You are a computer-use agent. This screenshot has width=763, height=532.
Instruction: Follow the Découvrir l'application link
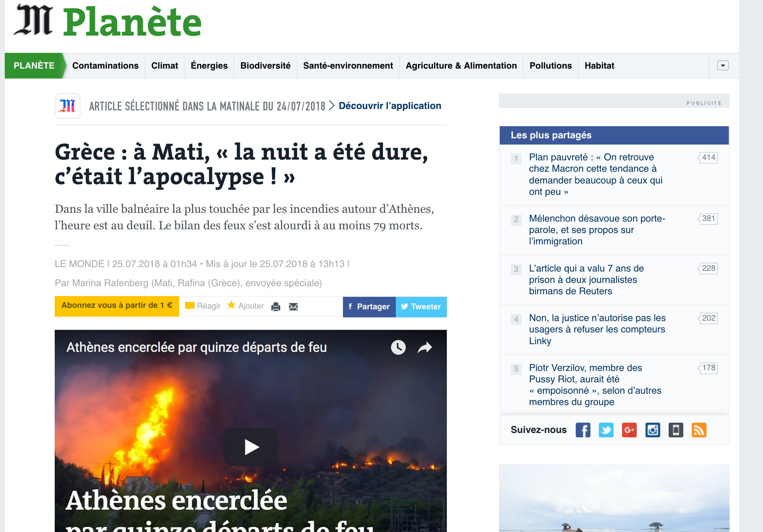pos(390,106)
